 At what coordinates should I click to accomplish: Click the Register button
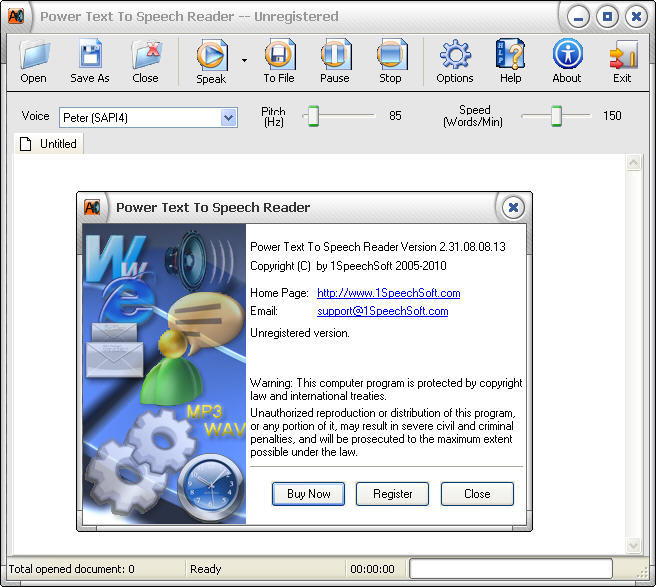coord(392,494)
